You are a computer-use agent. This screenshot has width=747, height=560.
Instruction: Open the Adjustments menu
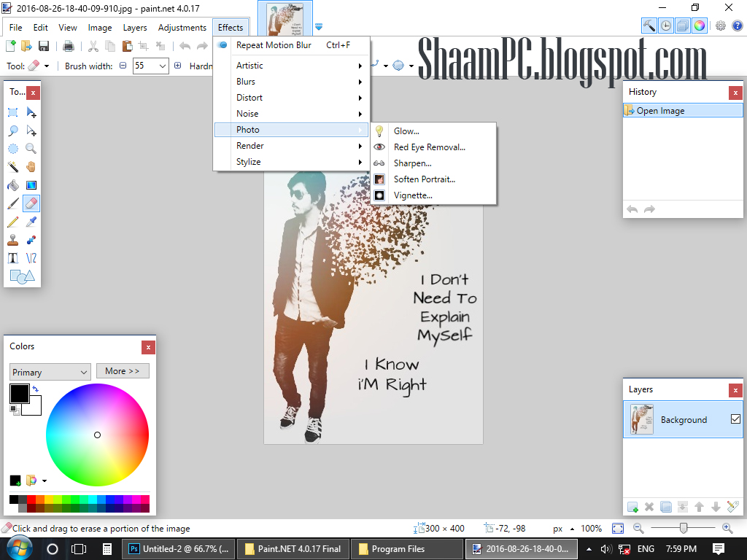pyautogui.click(x=182, y=28)
